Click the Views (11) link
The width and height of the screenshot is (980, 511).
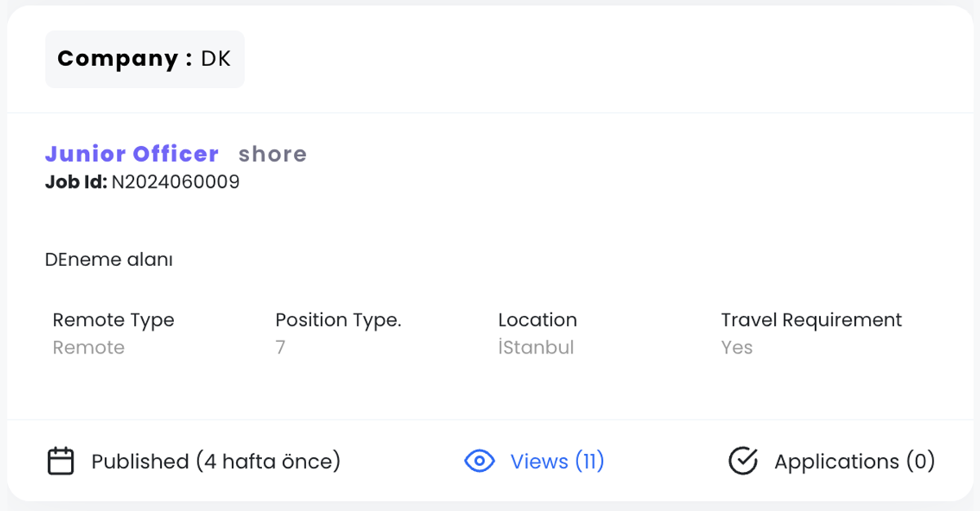557,461
